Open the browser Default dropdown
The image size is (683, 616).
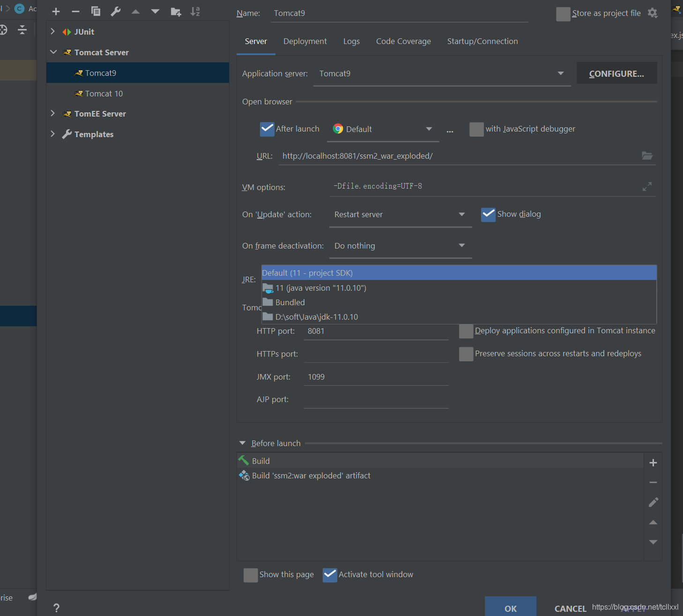click(x=383, y=129)
